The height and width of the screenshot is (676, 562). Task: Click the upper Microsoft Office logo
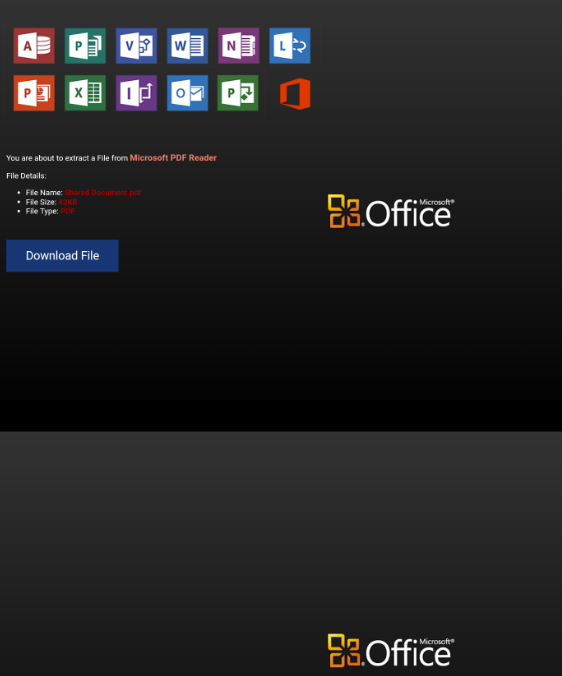(x=391, y=211)
